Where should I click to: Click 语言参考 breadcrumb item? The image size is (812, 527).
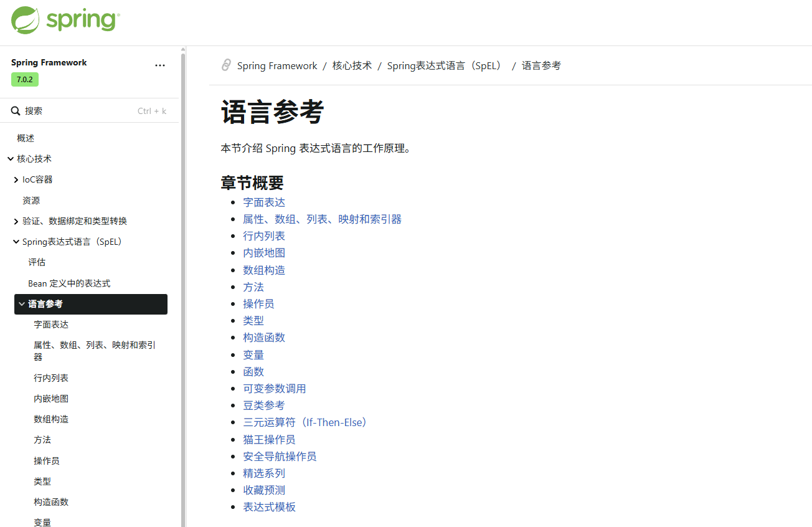point(541,65)
